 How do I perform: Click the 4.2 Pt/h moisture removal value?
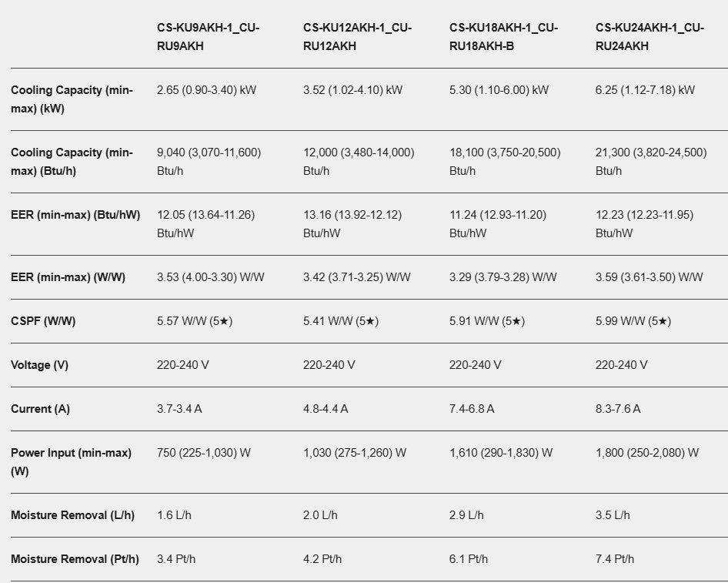(x=322, y=559)
